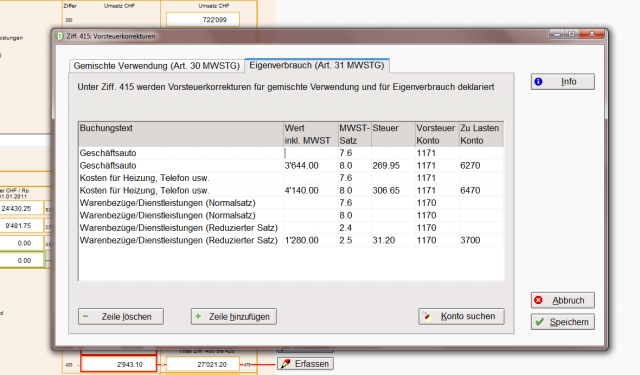Click empty Wert cell of first Geschäftsauto row
The height and width of the screenshot is (375, 640).
(x=311, y=153)
